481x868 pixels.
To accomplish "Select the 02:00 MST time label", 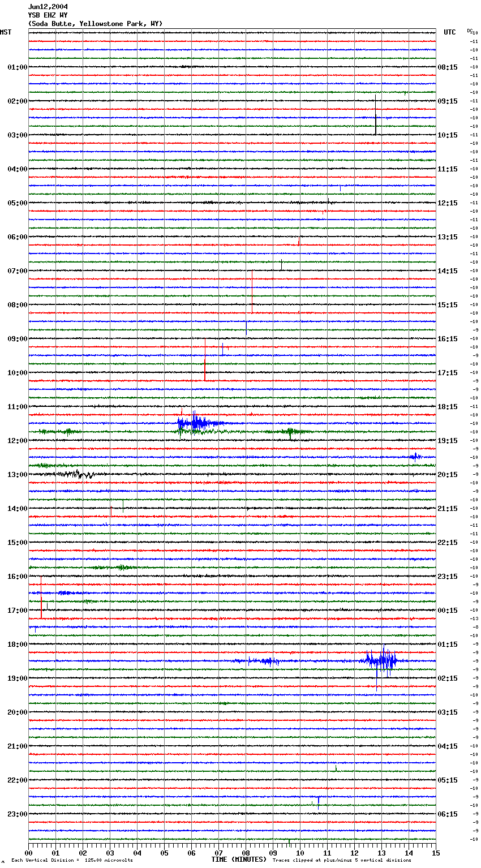I will [x=18, y=101].
